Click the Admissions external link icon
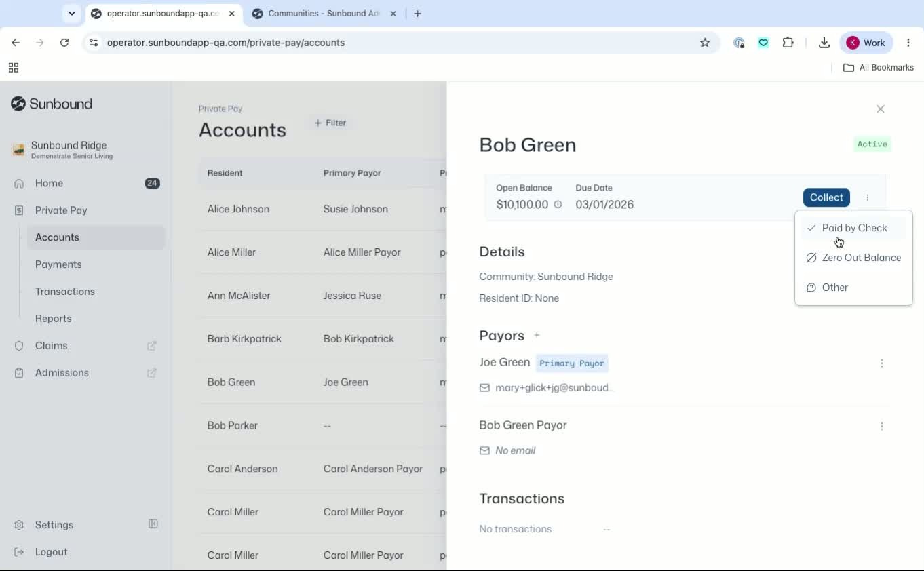924x571 pixels. click(152, 373)
